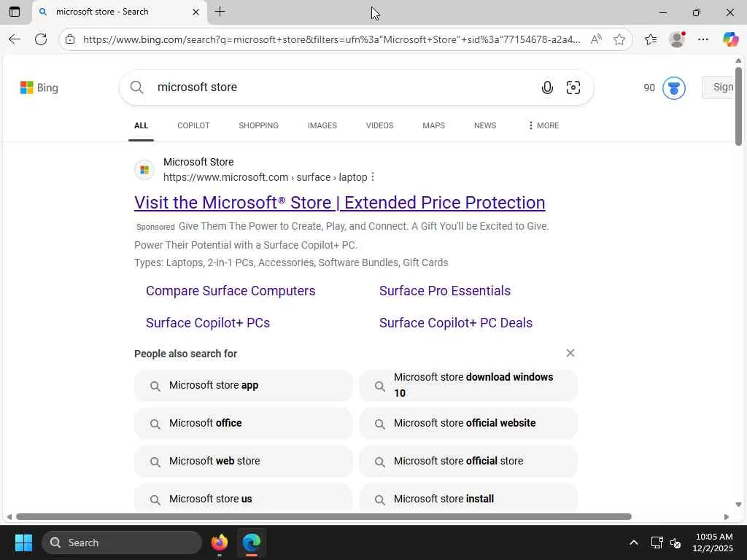
Task: Expand the MORE search categories menu
Action: [x=543, y=125]
